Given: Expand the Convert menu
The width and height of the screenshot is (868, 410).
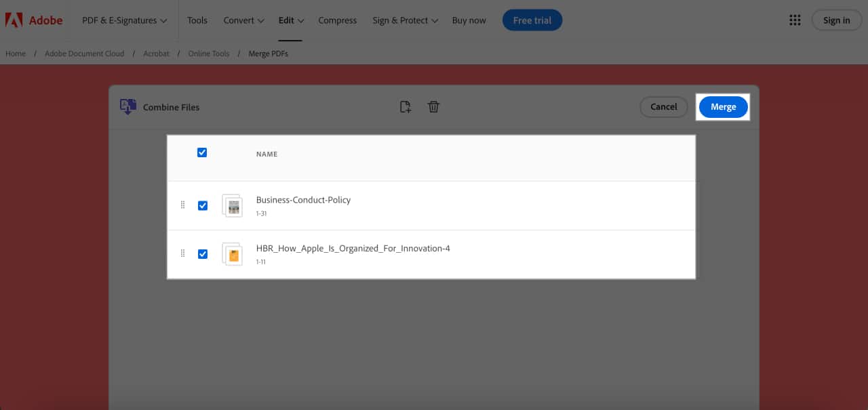Looking at the screenshot, I should coord(243,20).
